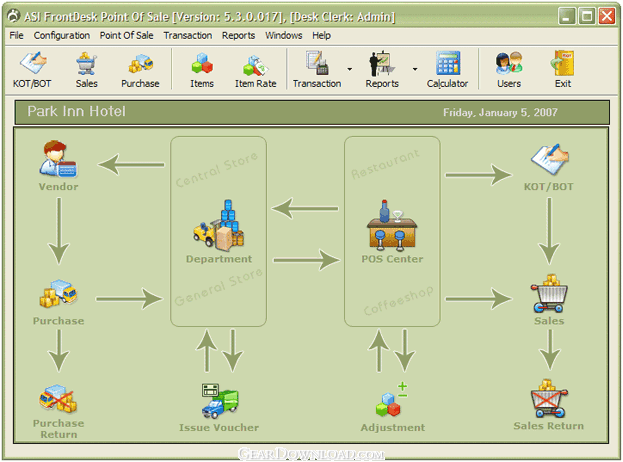Open Purchase truck icon in workflow diagram
Viewport: 623px width, 462px height.
(58, 293)
